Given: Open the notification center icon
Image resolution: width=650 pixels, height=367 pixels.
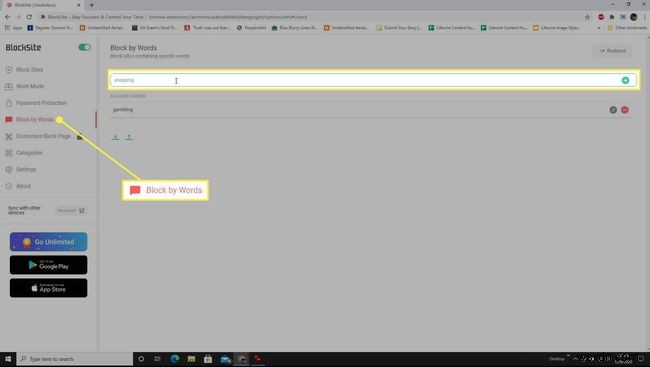Looking at the screenshot, I should (641, 359).
